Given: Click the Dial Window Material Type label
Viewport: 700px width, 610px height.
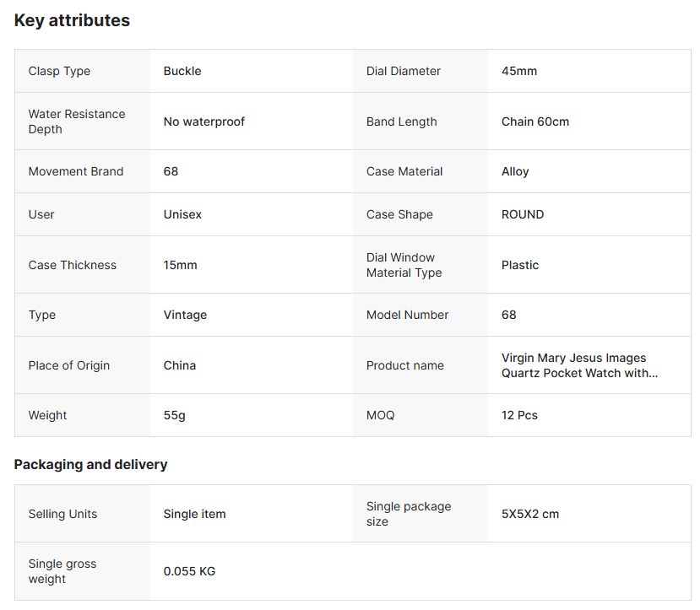Looking at the screenshot, I should click(x=404, y=265).
